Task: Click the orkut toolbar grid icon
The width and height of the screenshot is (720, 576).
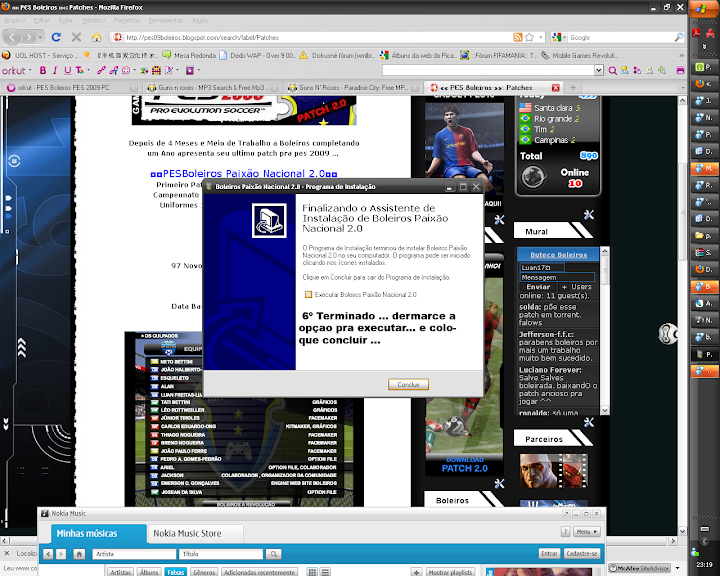Action: coord(157,70)
